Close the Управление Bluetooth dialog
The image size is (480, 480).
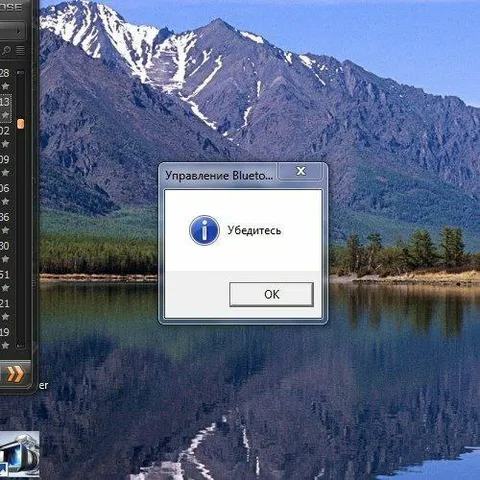300,171
